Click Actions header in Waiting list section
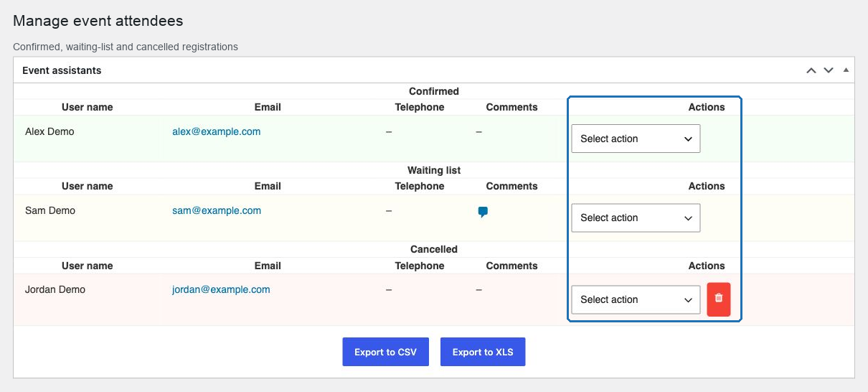 tap(707, 186)
